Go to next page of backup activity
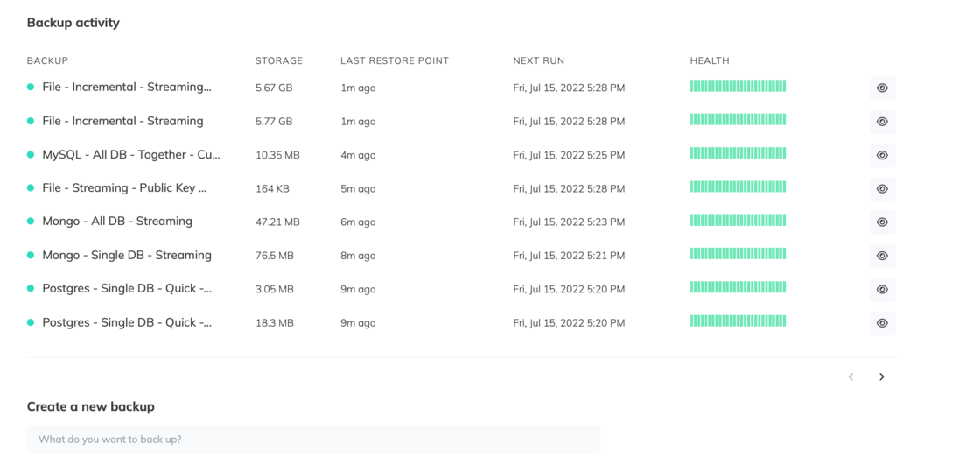 pos(882,377)
